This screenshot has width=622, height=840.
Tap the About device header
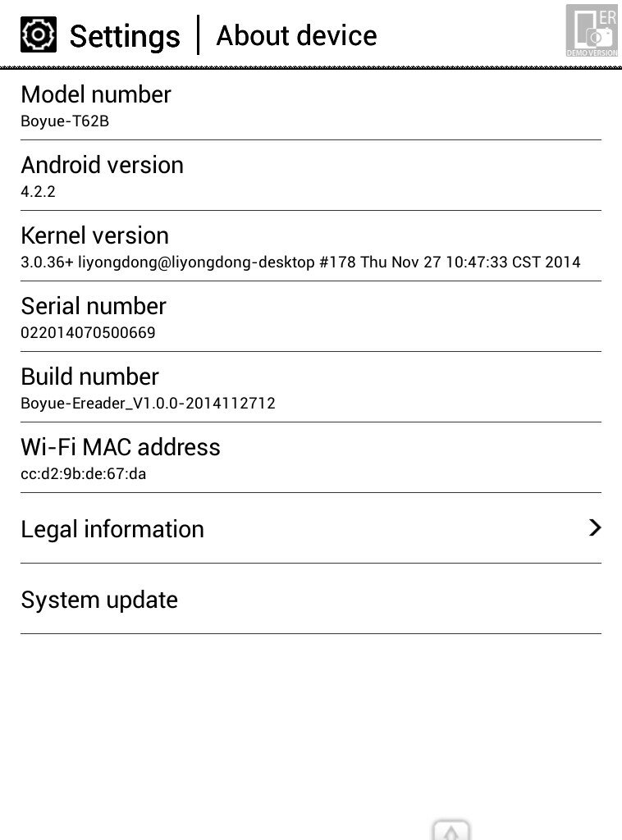[296, 35]
